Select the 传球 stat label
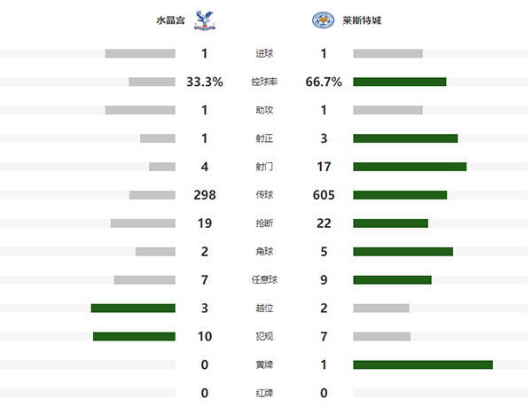This screenshot has height=415, width=532. (264, 195)
